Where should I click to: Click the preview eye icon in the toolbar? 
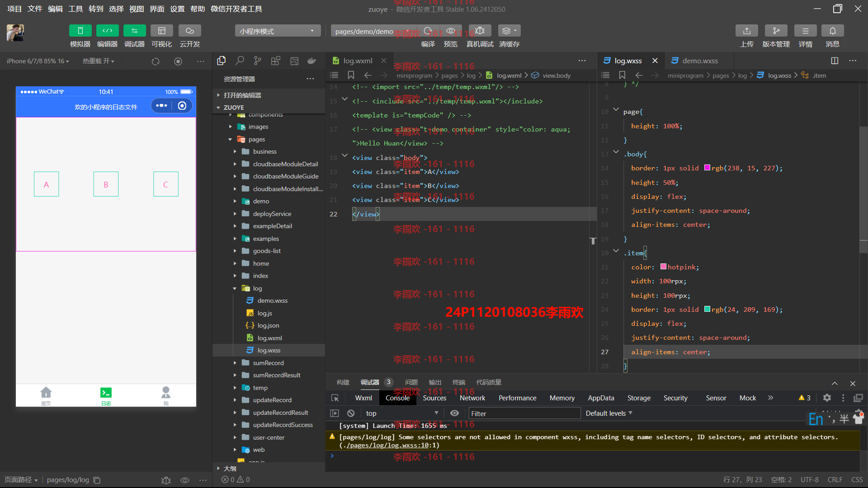[x=451, y=31]
